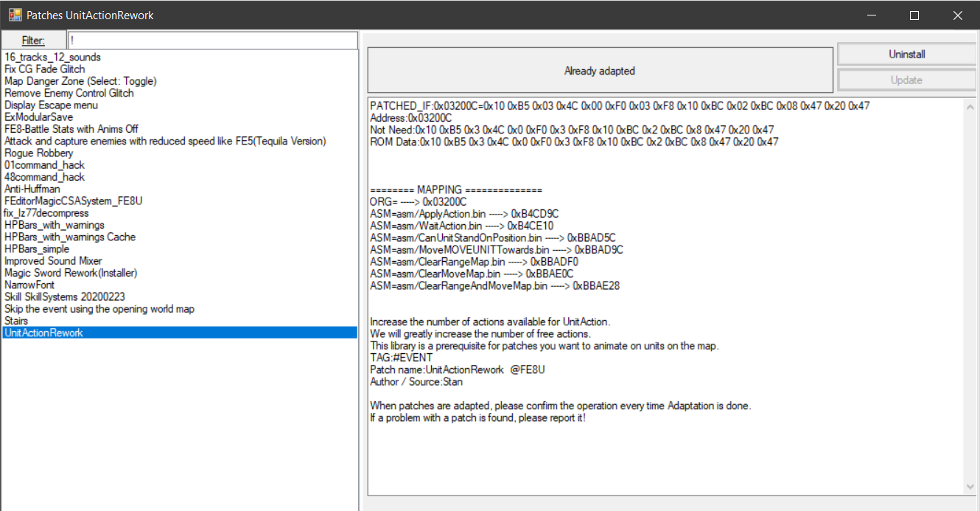Select Fix CG Fade Glitch patch
The image size is (980, 511).
point(45,69)
